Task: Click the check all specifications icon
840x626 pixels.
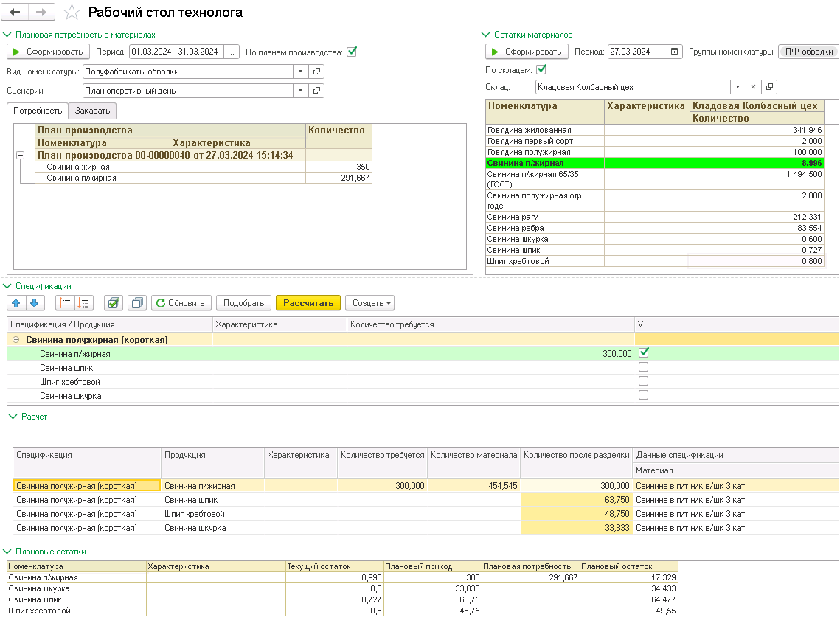Action: tap(113, 303)
